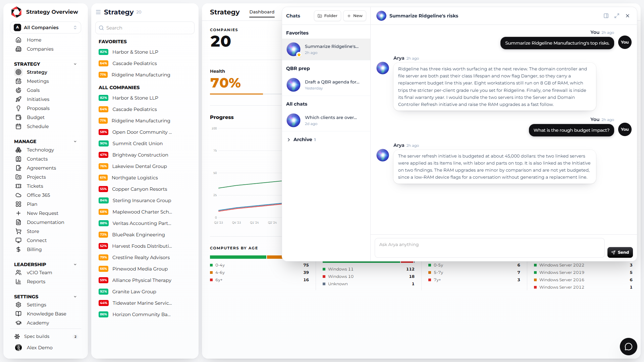Image resolution: width=644 pixels, height=362 pixels.
Task: Collapse the SETTINGS sidebar section
Action: click(75, 297)
